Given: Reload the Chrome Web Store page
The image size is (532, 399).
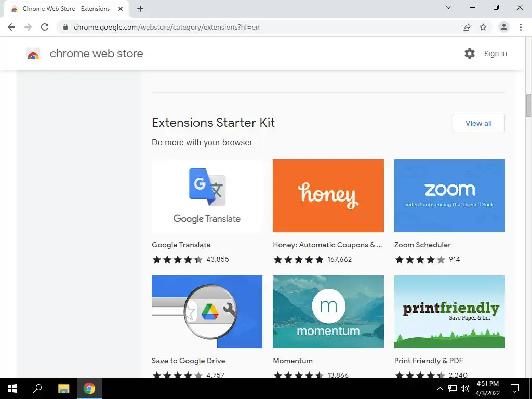Looking at the screenshot, I should click(45, 27).
